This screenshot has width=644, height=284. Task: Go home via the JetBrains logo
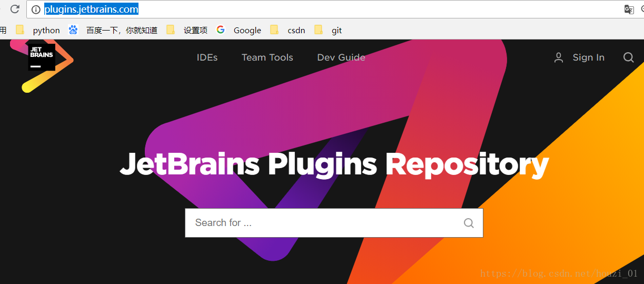tap(42, 57)
